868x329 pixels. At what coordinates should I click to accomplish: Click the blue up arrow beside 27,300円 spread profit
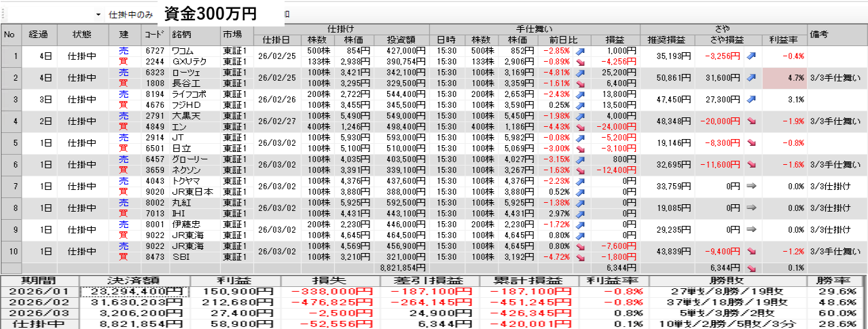(751, 99)
